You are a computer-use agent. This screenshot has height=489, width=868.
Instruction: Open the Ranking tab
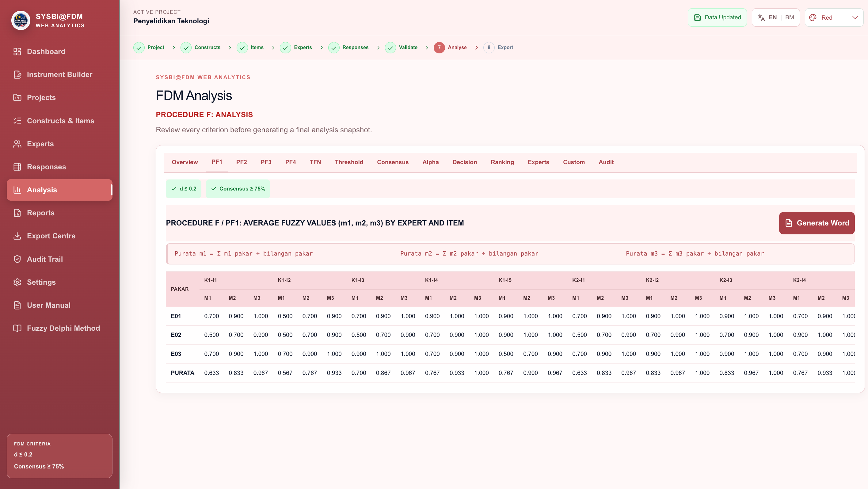click(502, 162)
